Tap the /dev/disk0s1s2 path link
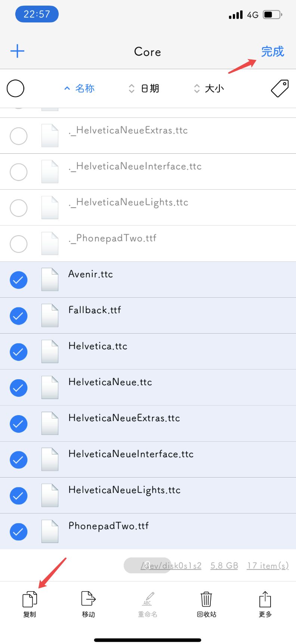Viewport: 296px width, 644px height. click(171, 565)
